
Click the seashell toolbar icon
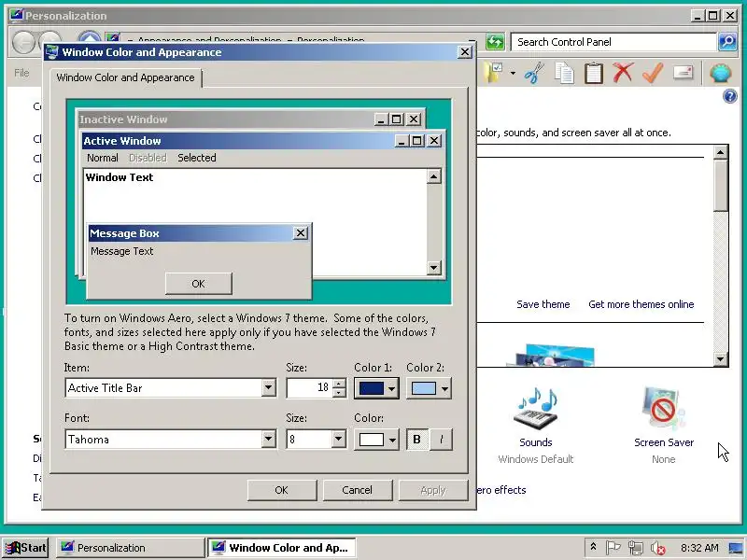click(x=720, y=74)
